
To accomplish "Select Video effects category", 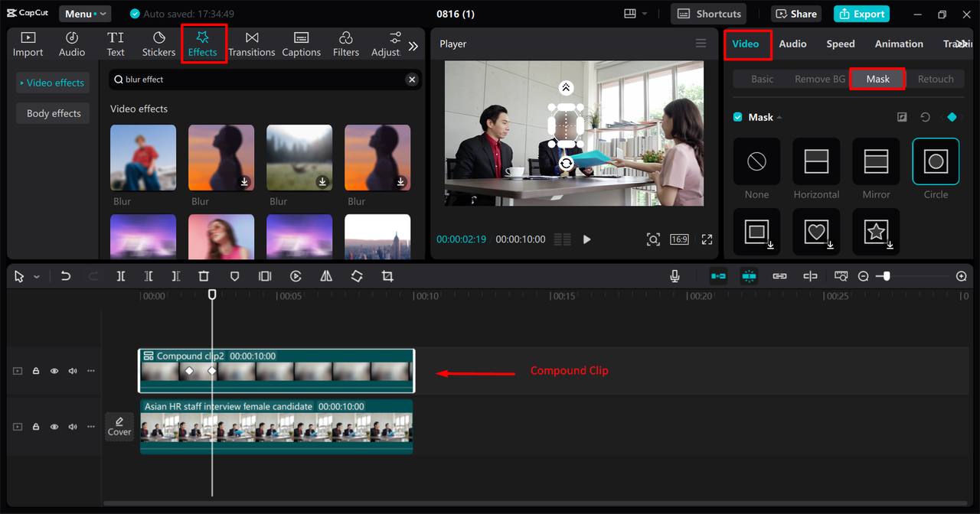I will 52,83.
